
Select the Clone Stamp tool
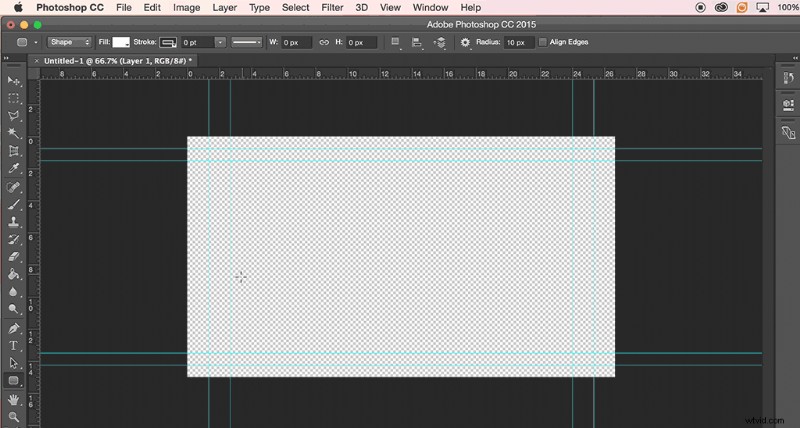click(x=14, y=222)
